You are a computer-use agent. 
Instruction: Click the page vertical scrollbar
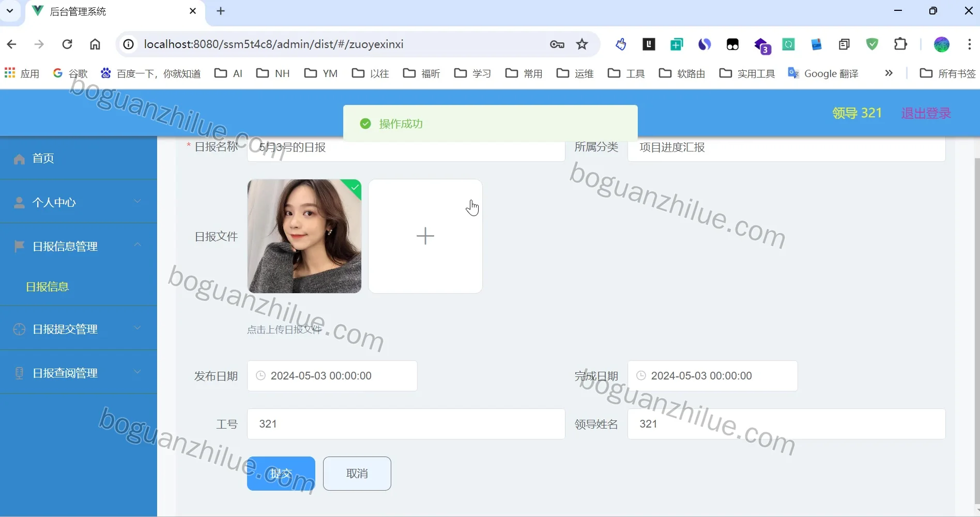(x=977, y=331)
